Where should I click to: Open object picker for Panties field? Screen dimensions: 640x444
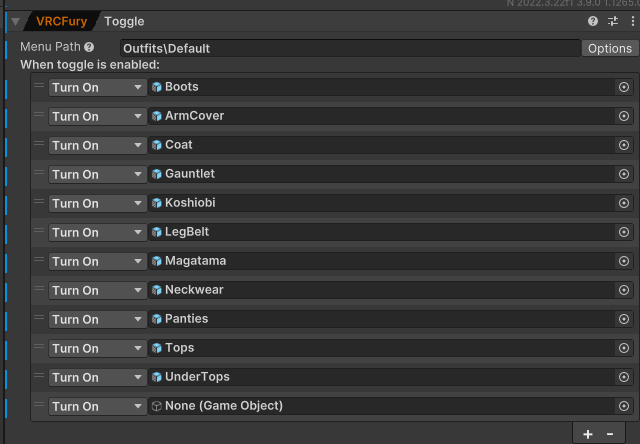624,319
